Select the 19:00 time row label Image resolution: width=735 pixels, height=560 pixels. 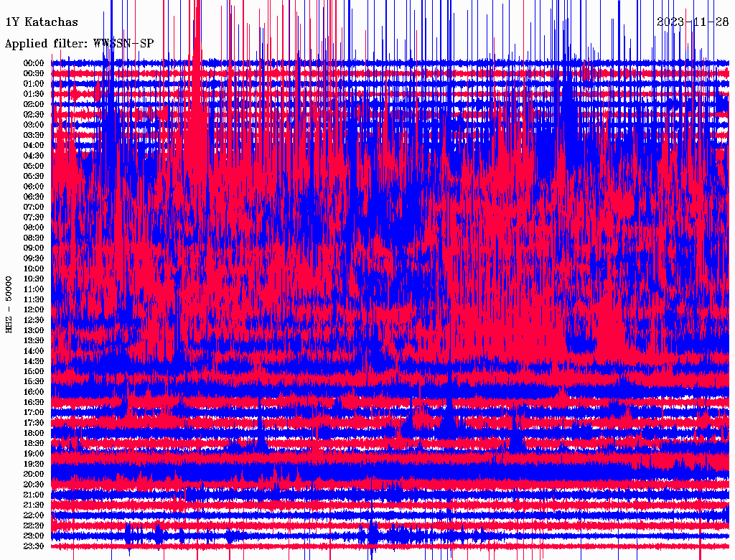click(34, 454)
